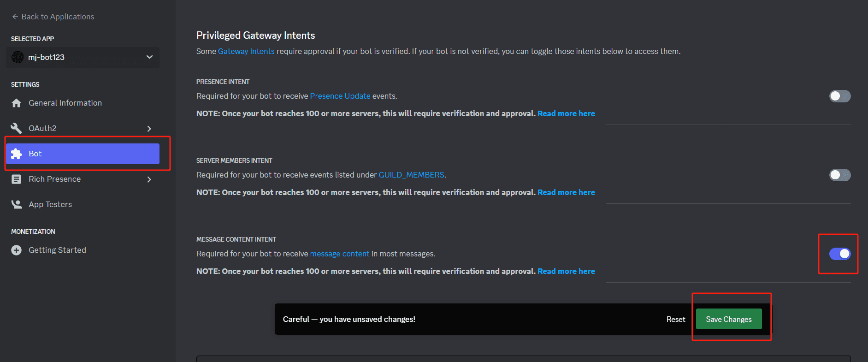Enable the Presence Intent toggle
The height and width of the screenshot is (362, 868).
(x=840, y=96)
